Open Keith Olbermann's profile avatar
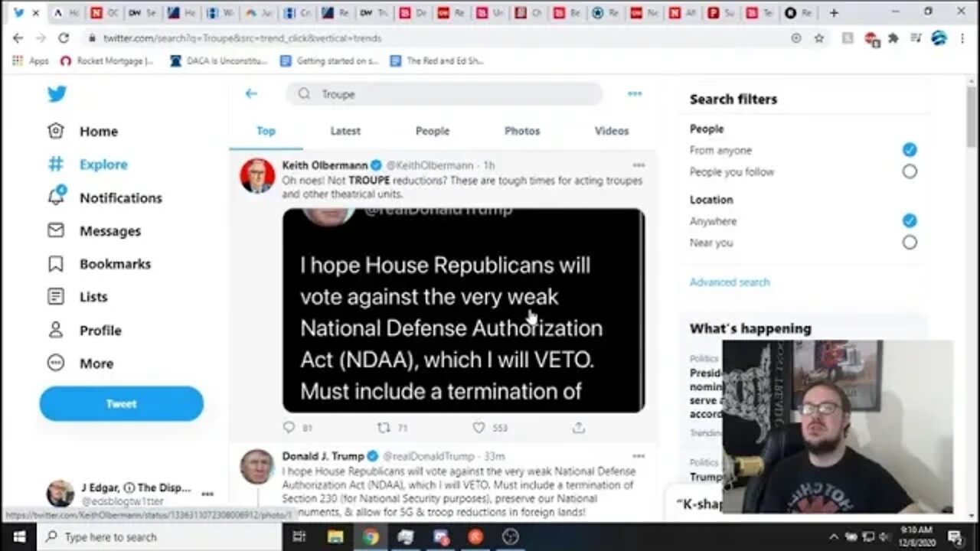 click(257, 176)
